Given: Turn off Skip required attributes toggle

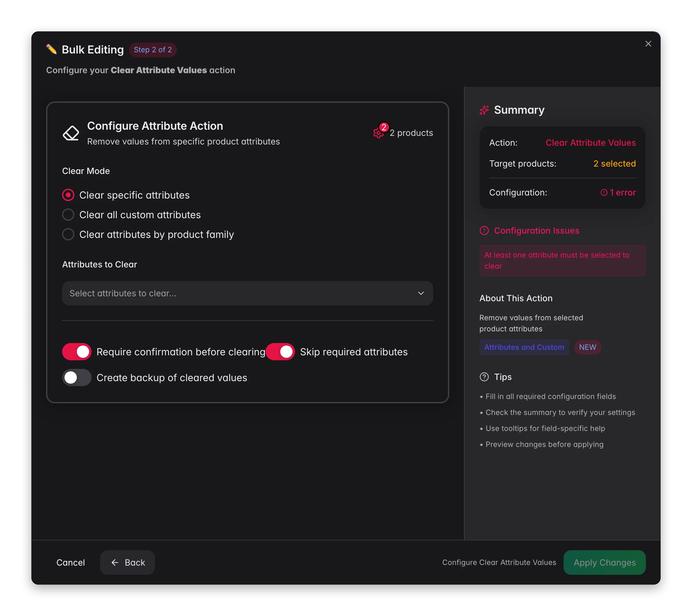Looking at the screenshot, I should 280,352.
